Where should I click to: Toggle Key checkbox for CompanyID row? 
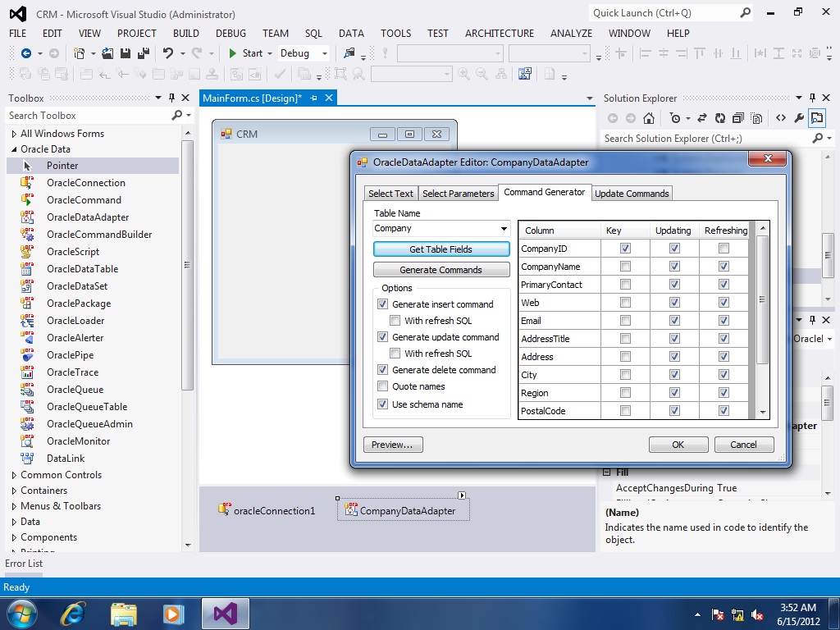tap(625, 249)
